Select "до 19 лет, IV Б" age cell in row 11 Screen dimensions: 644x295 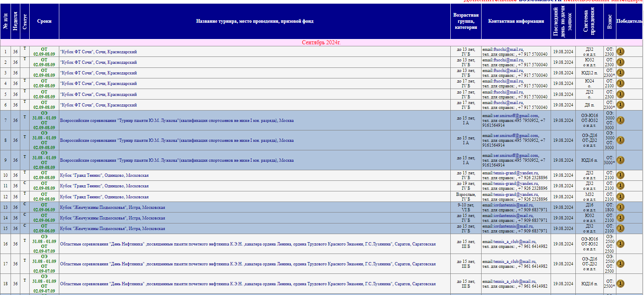point(466,186)
